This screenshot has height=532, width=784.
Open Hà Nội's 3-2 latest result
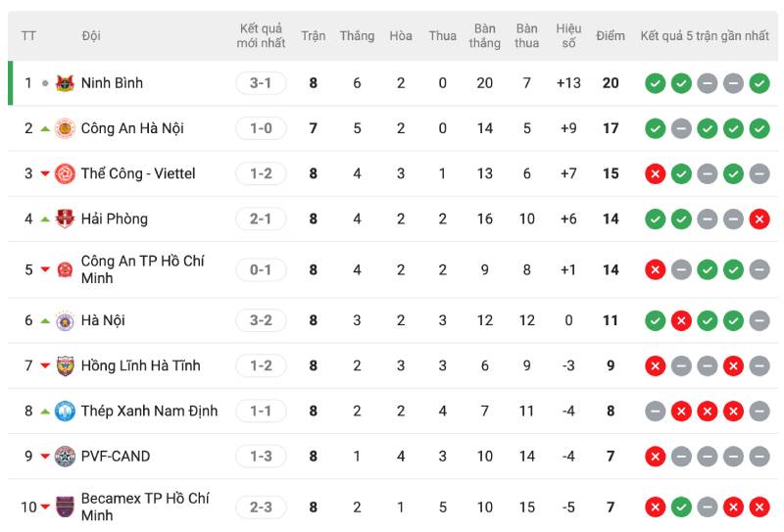tap(261, 320)
